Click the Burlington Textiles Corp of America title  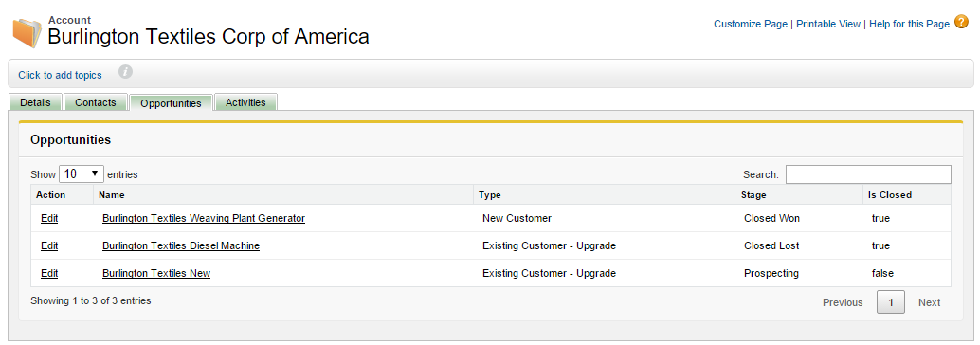coord(209,36)
